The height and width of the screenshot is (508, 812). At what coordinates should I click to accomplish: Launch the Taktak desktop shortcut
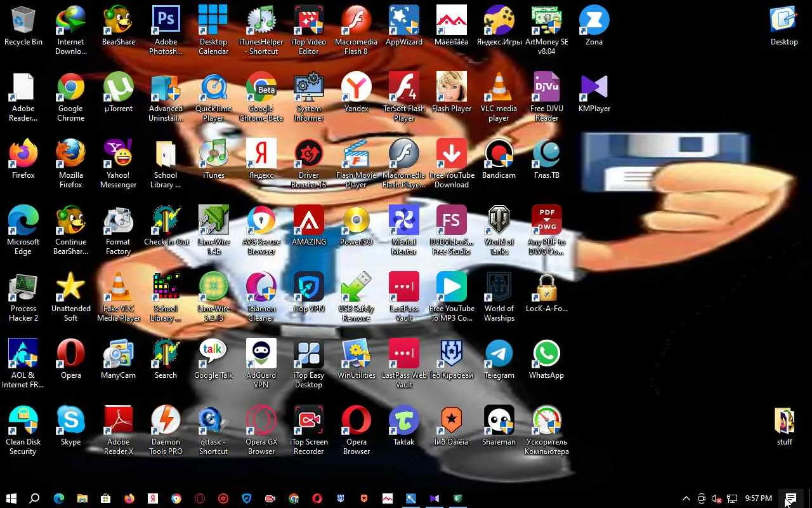point(404,426)
